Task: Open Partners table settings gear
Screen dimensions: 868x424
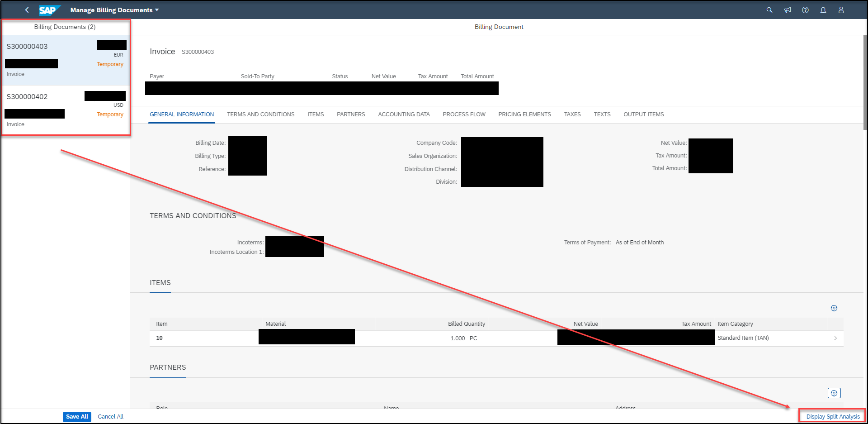Action: [x=834, y=393]
